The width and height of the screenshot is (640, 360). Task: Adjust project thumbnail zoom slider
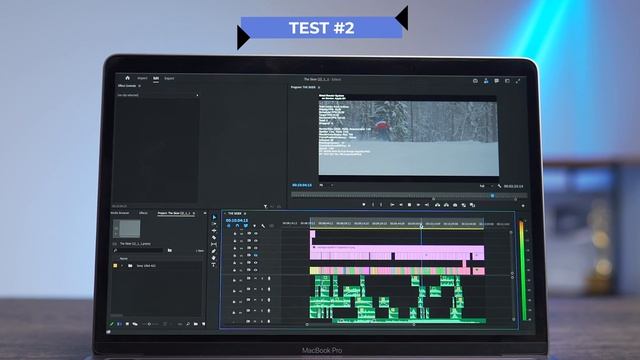(x=150, y=324)
